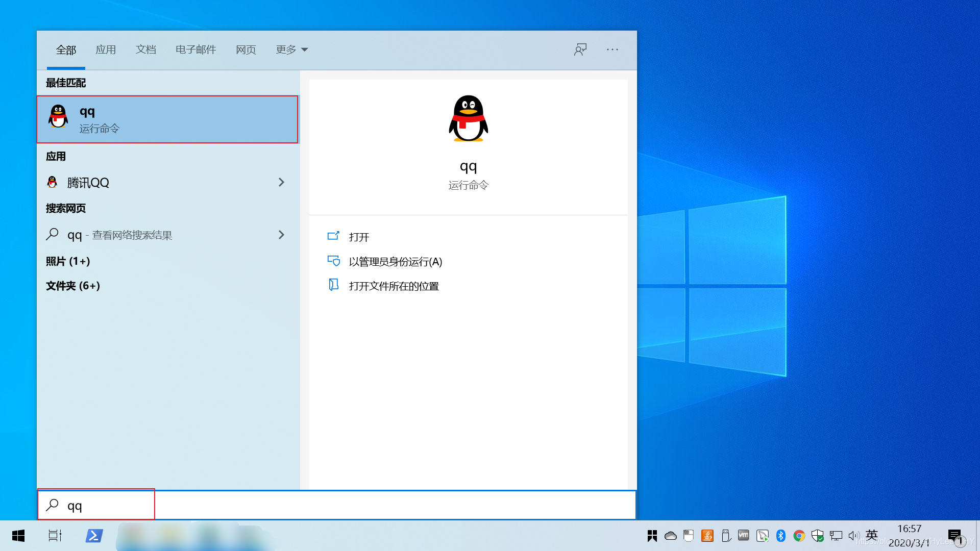Image resolution: width=980 pixels, height=551 pixels.
Task: Open the three-dot options menu
Action: (x=612, y=49)
